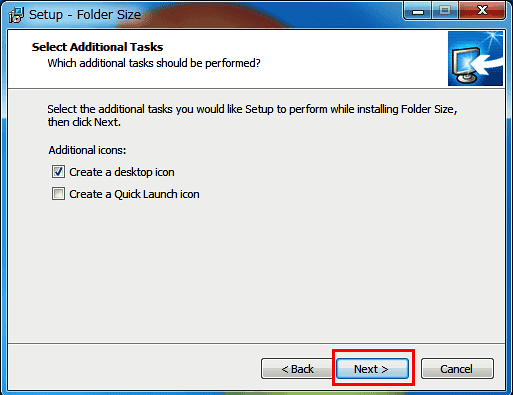Click the "Create a desktop icon" label text

[122, 172]
